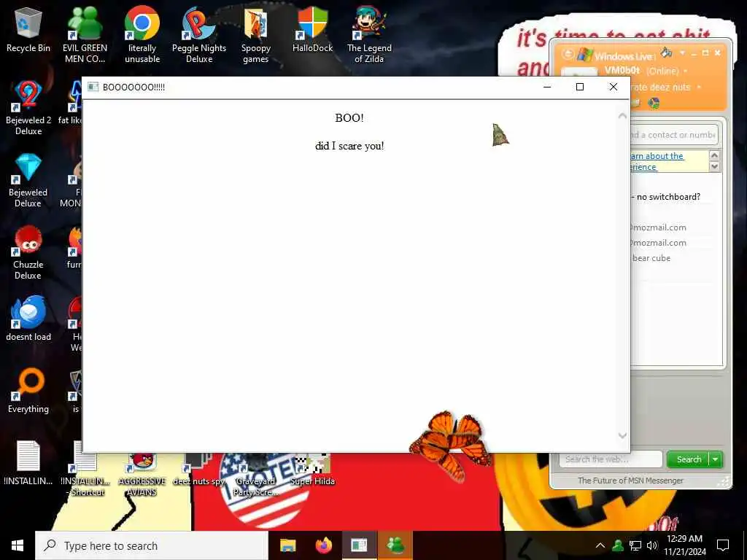The image size is (747, 560).
Task: Open the VM0b0t Online status dropdown
Action: tap(686, 71)
